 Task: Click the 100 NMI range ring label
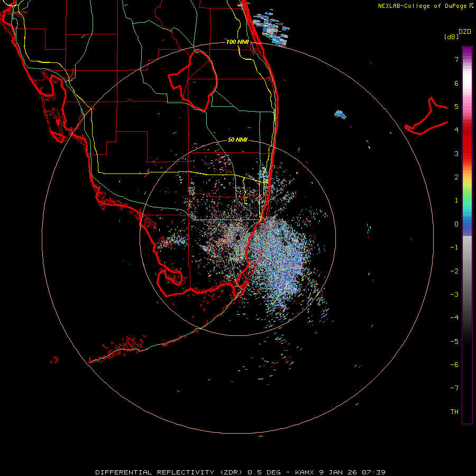coord(237,42)
